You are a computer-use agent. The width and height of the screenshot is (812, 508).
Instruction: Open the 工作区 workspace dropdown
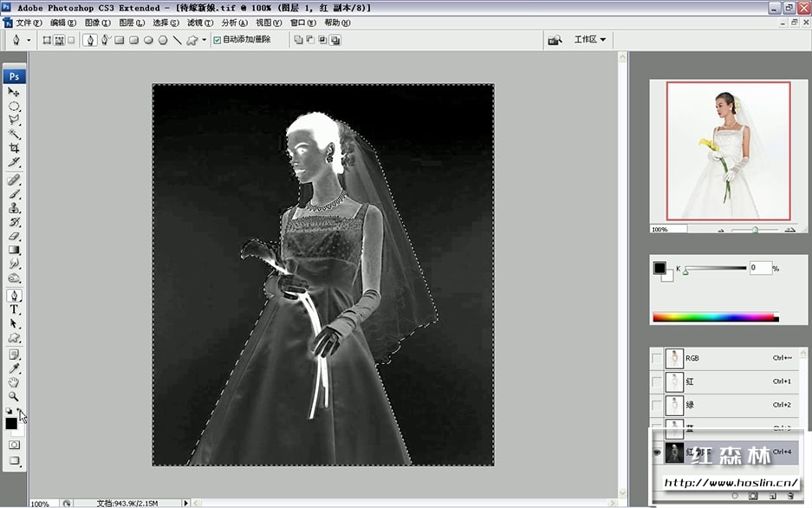pos(590,39)
